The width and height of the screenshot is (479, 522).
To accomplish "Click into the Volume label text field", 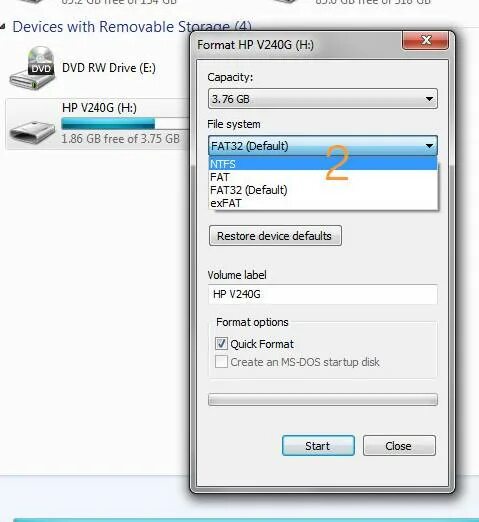I will tap(323, 294).
